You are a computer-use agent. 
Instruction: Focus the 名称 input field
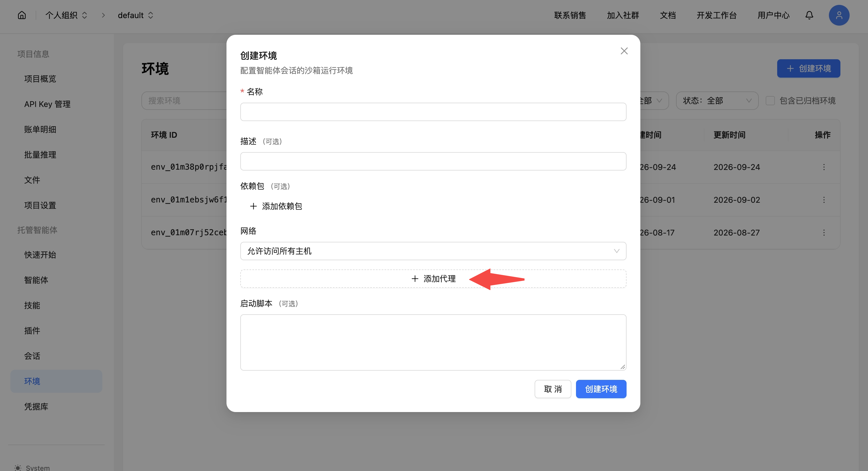(x=433, y=112)
